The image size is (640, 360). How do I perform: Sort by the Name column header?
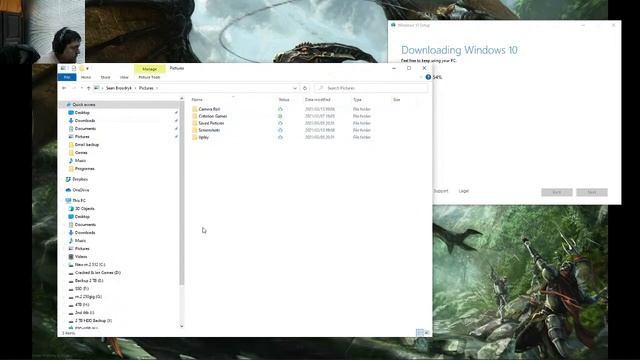coord(197,100)
